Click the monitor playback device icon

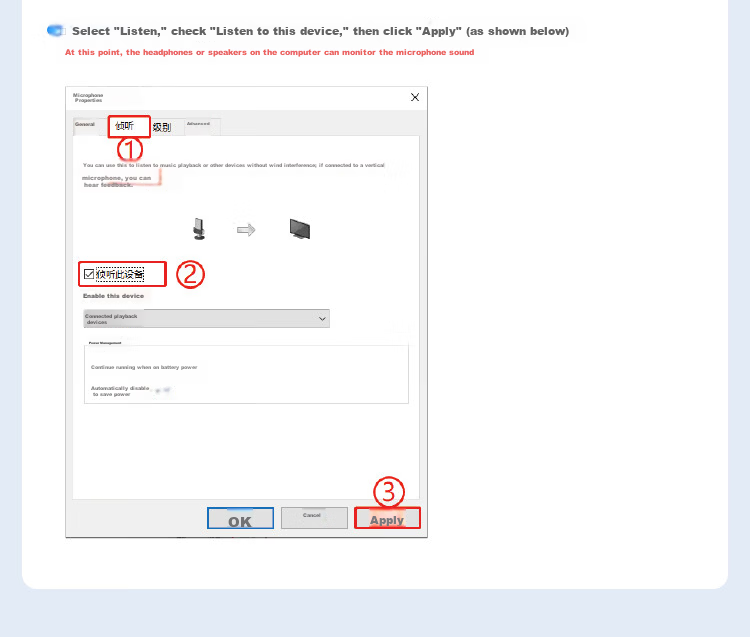pyautogui.click(x=300, y=229)
